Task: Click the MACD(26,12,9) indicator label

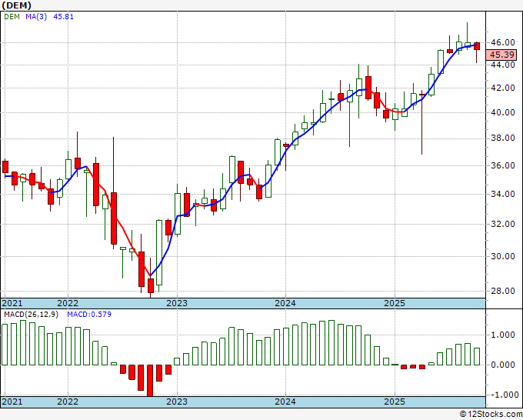Action: [x=31, y=315]
